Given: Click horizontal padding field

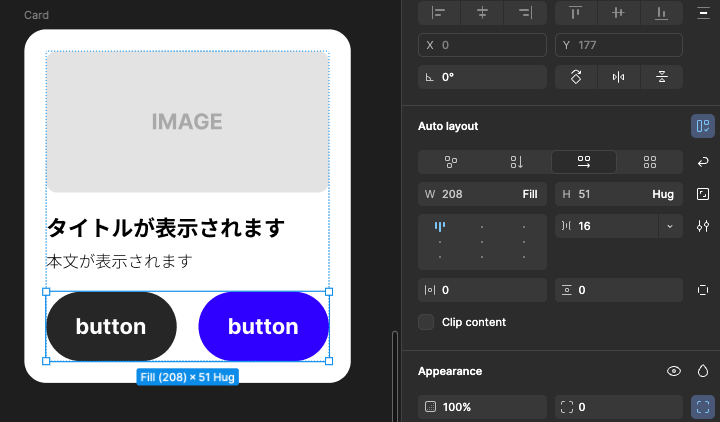Looking at the screenshot, I should [482, 290].
